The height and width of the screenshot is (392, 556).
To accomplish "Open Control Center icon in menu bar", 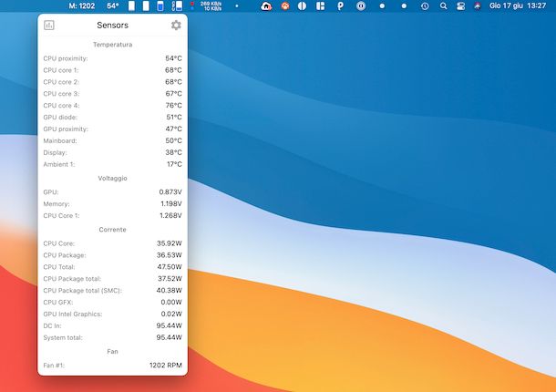I will click(x=460, y=6).
